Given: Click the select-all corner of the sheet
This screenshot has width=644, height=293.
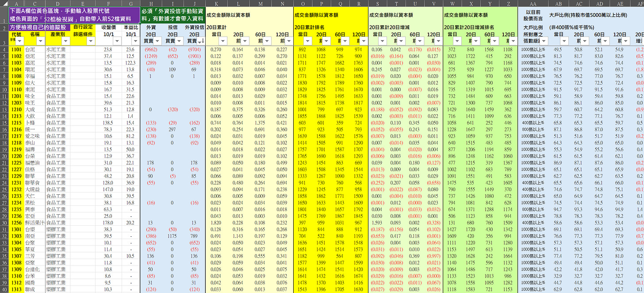Looking at the screenshot, I should pos(4,3).
